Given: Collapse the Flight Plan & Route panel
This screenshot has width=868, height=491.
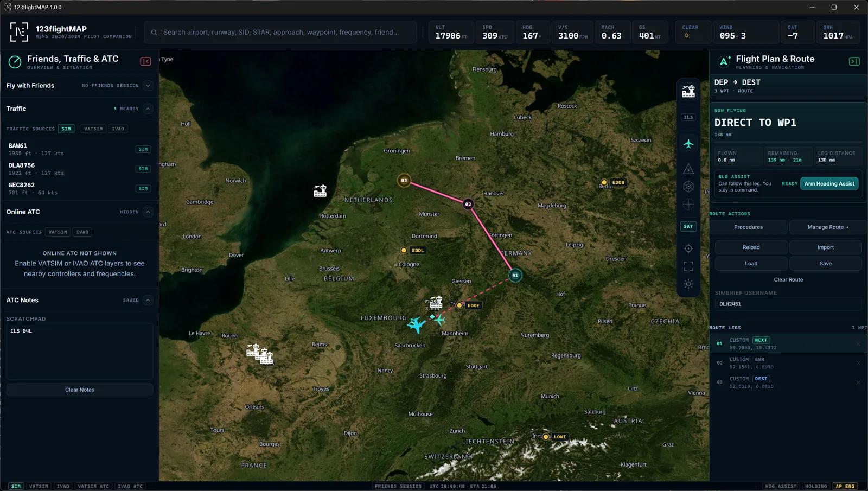Looking at the screenshot, I should pos(854,61).
